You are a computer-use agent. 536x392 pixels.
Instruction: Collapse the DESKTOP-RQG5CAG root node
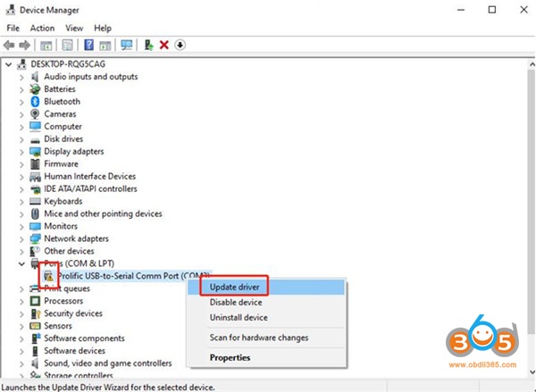(9, 64)
